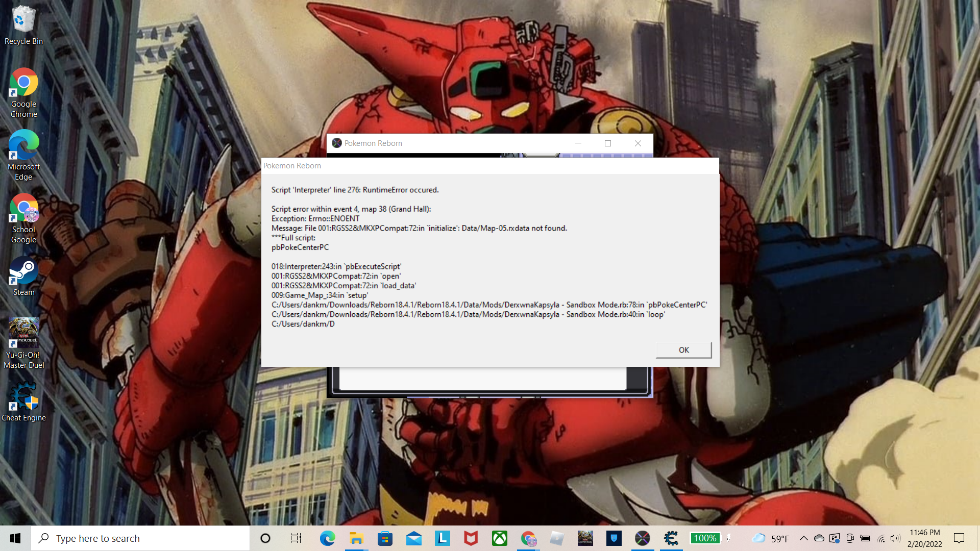Open the Windows Start menu
Screen dimensions: 980x551
tap(15, 538)
